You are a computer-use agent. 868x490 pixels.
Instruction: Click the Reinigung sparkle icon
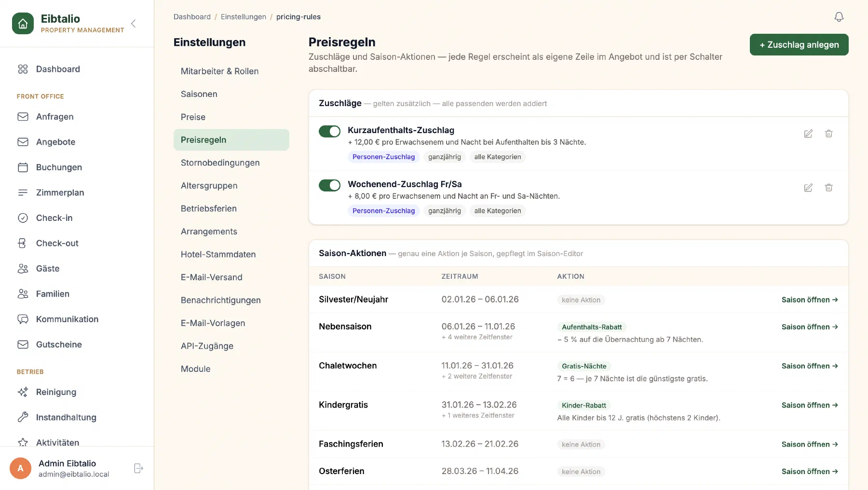point(23,392)
